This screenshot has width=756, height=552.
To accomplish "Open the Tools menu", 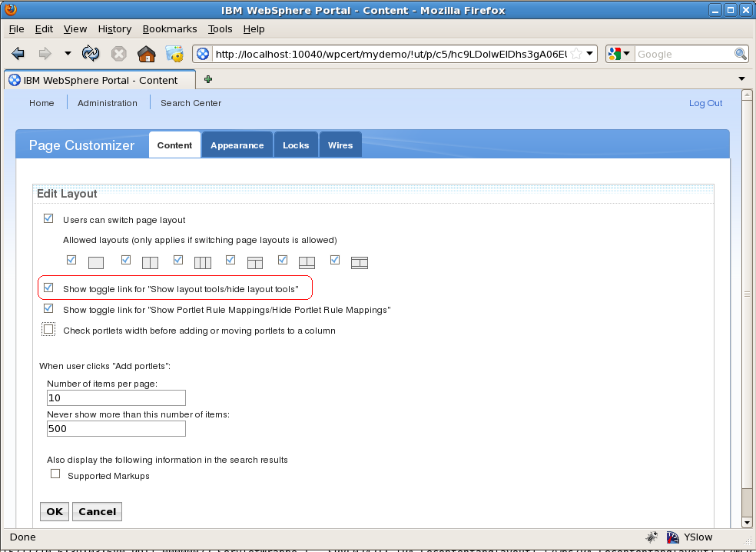I will click(x=220, y=29).
